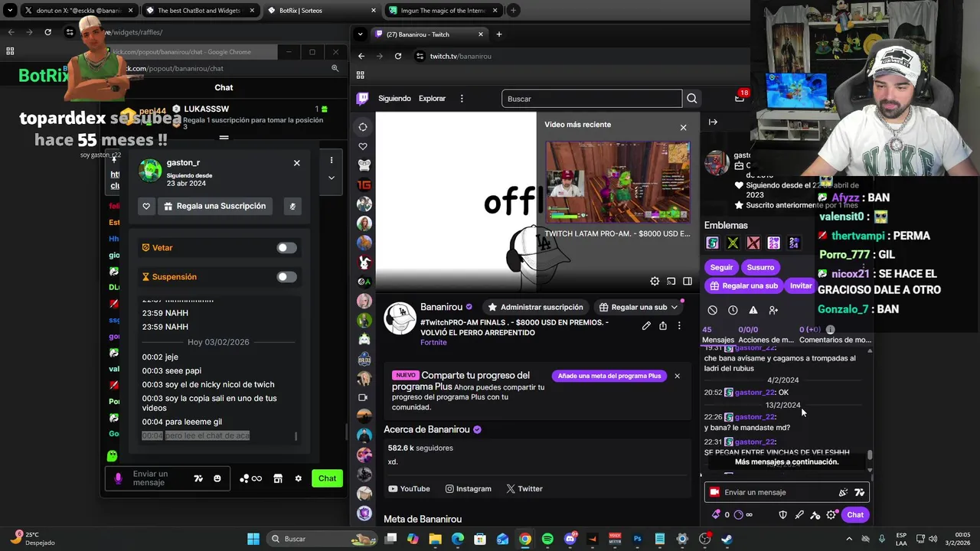Click the Twitch search magnifier button
The image size is (980, 551).
click(x=692, y=99)
